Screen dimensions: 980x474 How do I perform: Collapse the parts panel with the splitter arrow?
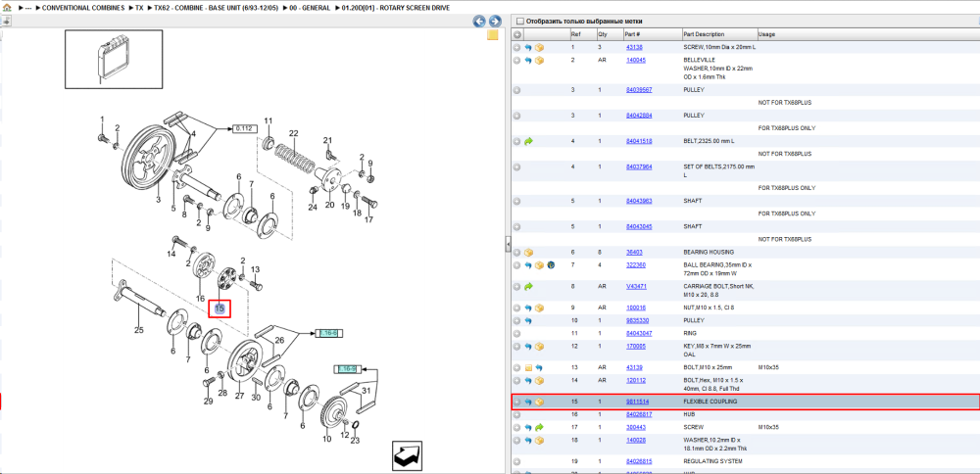pyautogui.click(x=508, y=246)
